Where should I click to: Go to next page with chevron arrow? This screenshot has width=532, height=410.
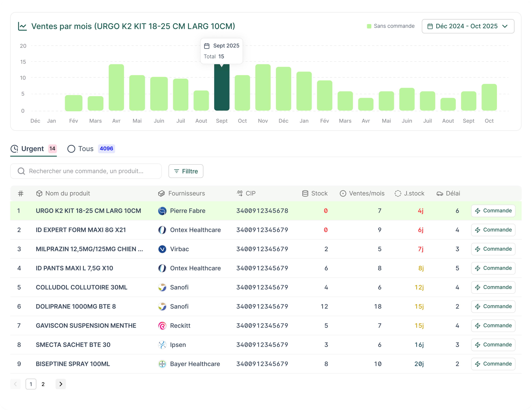61,384
